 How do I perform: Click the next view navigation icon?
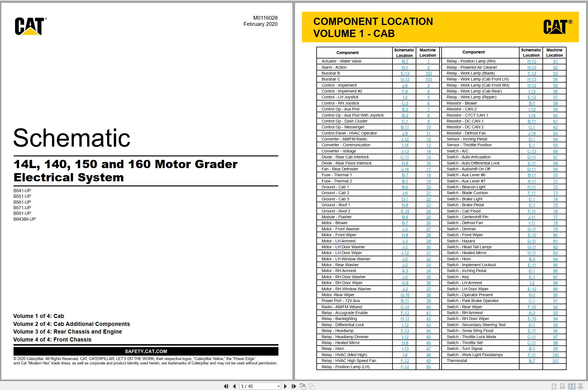click(312, 386)
